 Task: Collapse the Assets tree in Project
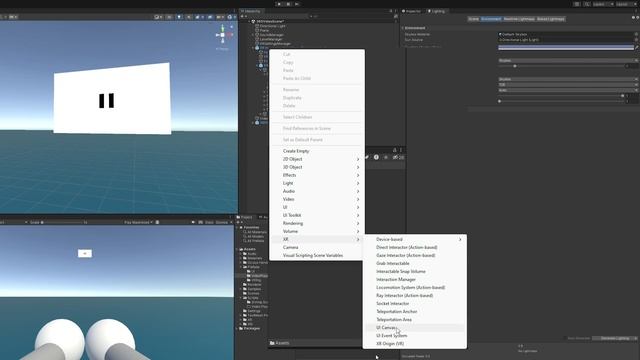[237, 249]
